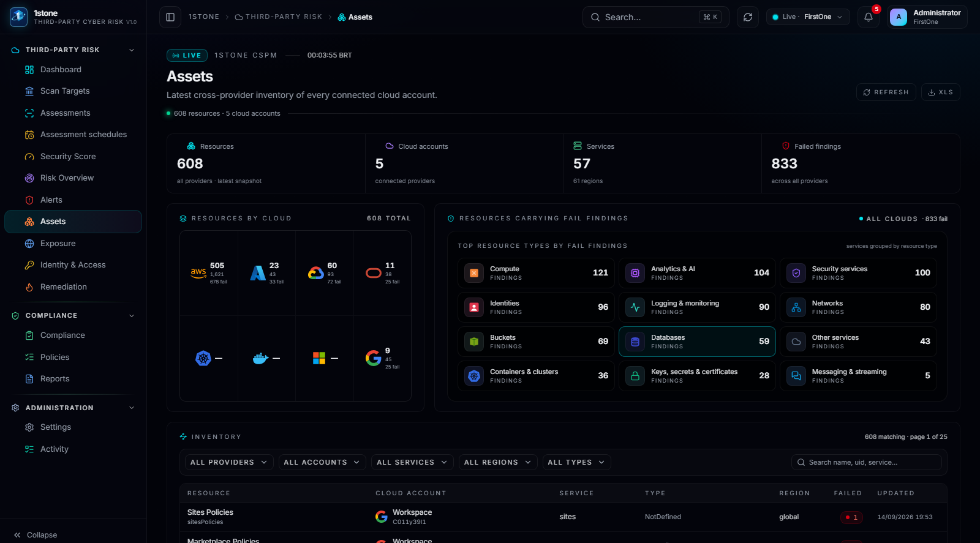Collapse the Administration section
980x543 pixels.
click(x=132, y=408)
